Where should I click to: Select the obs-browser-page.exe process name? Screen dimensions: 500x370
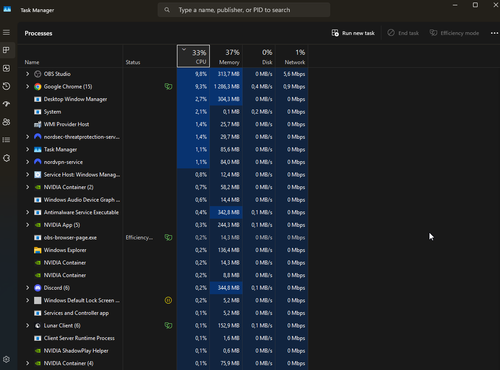point(70,238)
